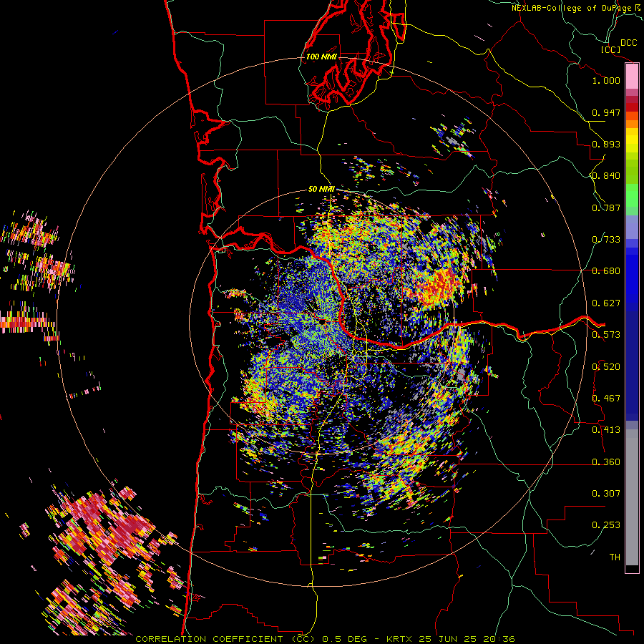This screenshot has height=644, width=644.
Task: Click the 0.573 color scale label
Action: click(606, 335)
